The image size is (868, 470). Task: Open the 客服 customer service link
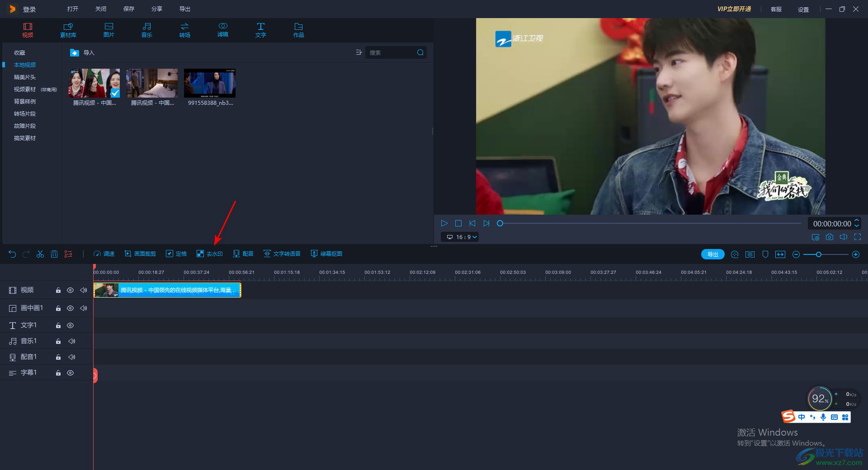tap(776, 9)
